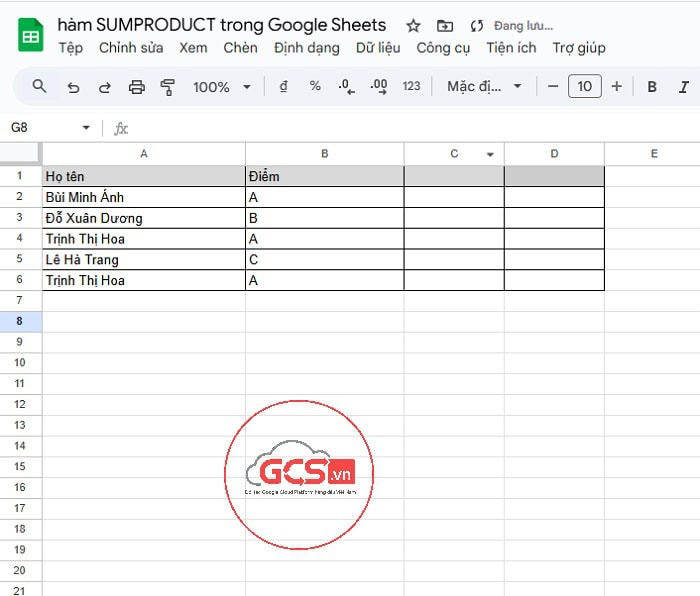The image size is (700, 596).
Task: Expand the font family dropdown
Action: 484,87
